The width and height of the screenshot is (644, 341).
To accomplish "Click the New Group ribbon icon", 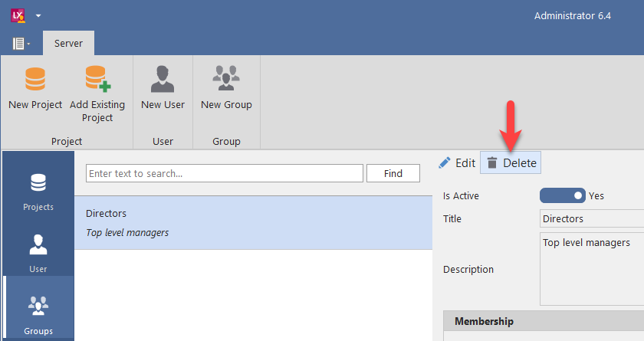I will pyautogui.click(x=226, y=80).
